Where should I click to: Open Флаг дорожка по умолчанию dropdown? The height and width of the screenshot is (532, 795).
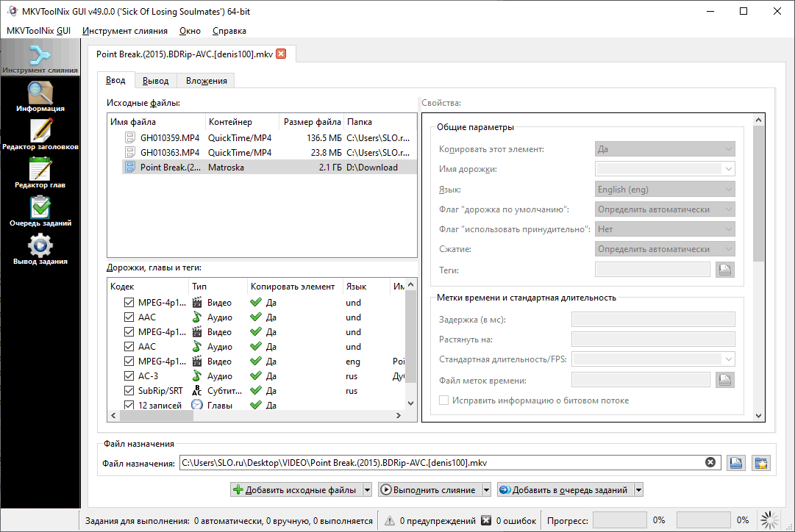coord(665,209)
